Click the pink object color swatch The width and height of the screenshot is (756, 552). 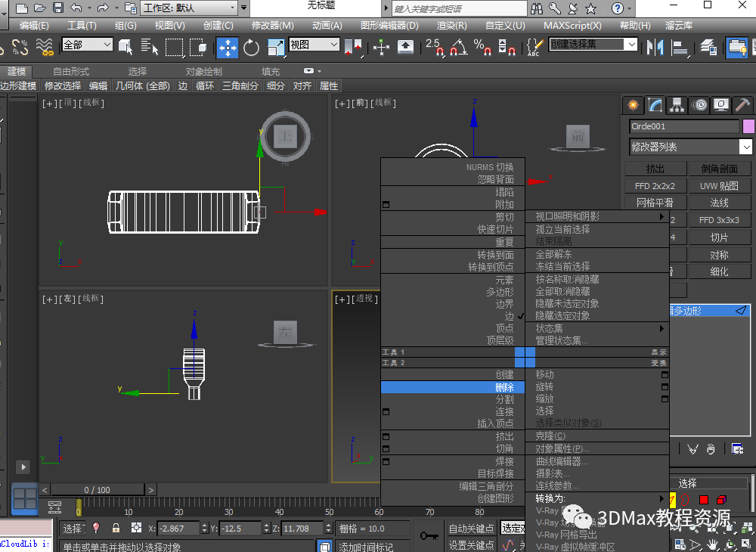click(x=748, y=126)
